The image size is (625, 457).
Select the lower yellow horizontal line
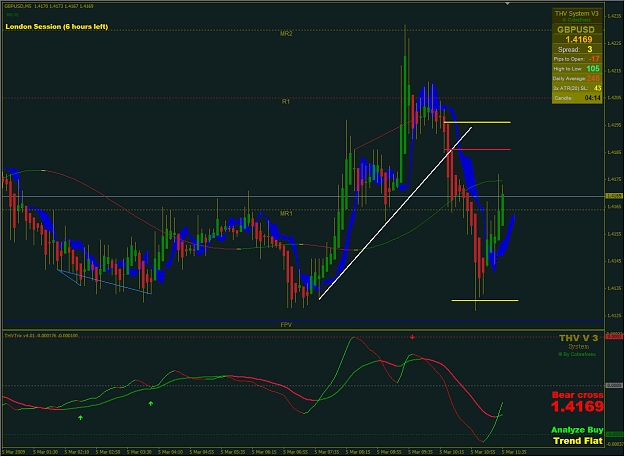click(485, 300)
